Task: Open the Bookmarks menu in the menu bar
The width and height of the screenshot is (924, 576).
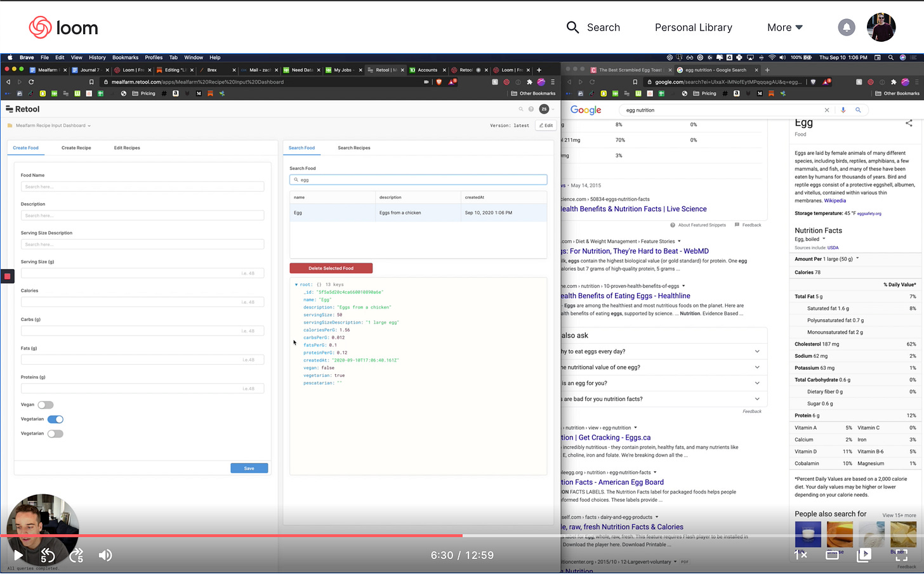Action: tap(125, 57)
